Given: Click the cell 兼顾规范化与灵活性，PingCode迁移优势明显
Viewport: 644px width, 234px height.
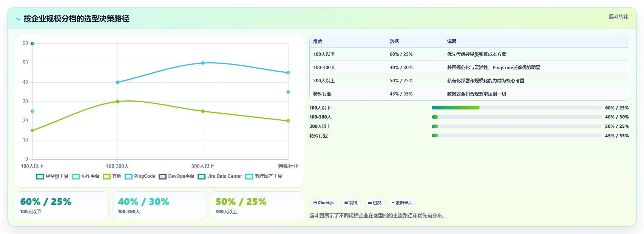Looking at the screenshot, I should pyautogui.click(x=494, y=68).
